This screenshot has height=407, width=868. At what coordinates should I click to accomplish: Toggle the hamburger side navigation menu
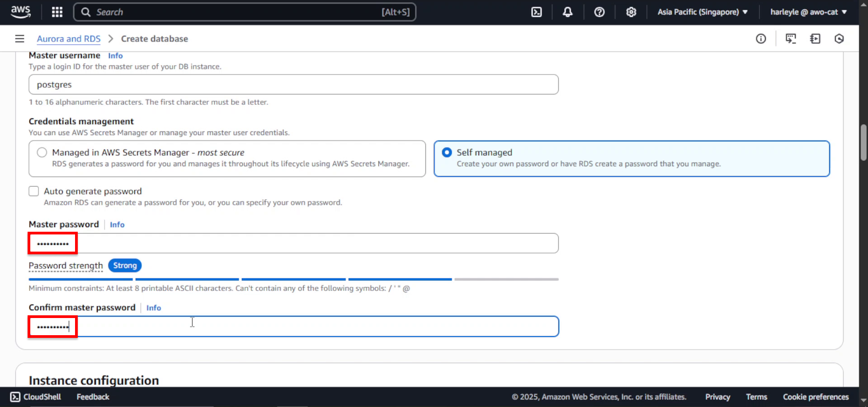coord(19,39)
